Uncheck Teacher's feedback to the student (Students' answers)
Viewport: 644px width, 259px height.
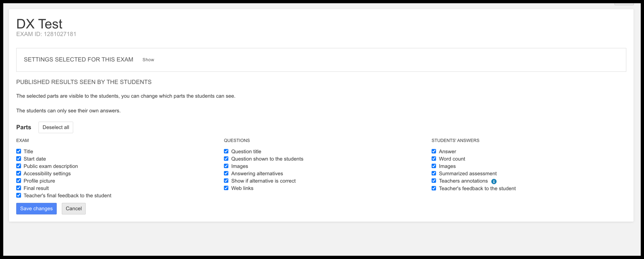(434, 188)
